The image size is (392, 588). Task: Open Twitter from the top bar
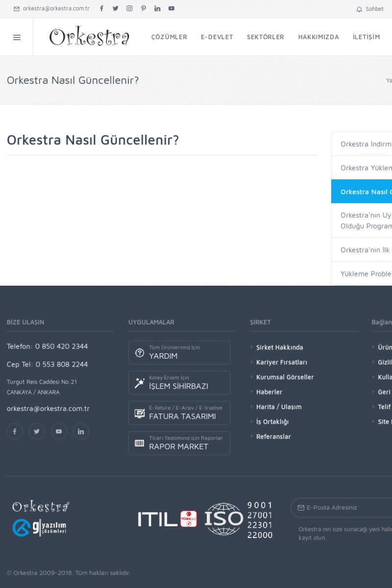tap(115, 8)
